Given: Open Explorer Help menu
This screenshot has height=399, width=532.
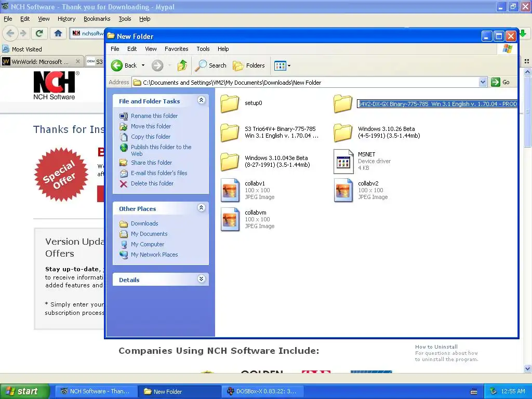Looking at the screenshot, I should (223, 49).
